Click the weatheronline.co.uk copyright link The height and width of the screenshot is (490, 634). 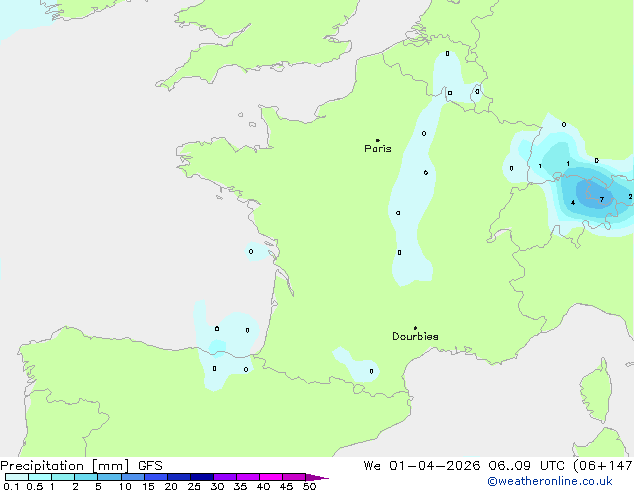tap(550, 481)
